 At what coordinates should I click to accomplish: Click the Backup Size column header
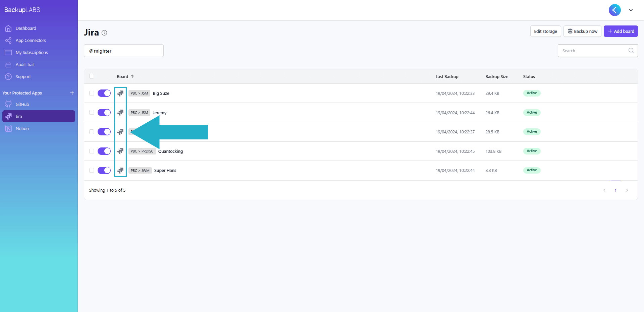(x=497, y=77)
